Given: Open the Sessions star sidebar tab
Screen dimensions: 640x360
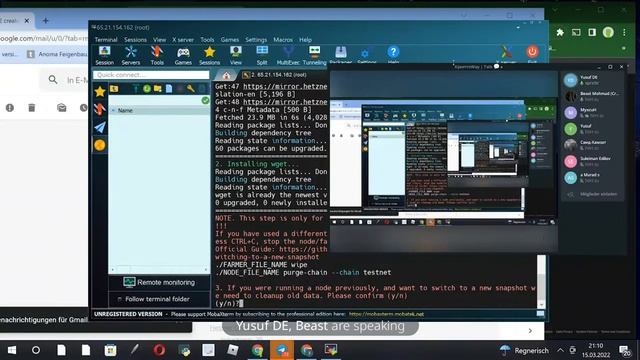Looking at the screenshot, I should coord(100,91).
